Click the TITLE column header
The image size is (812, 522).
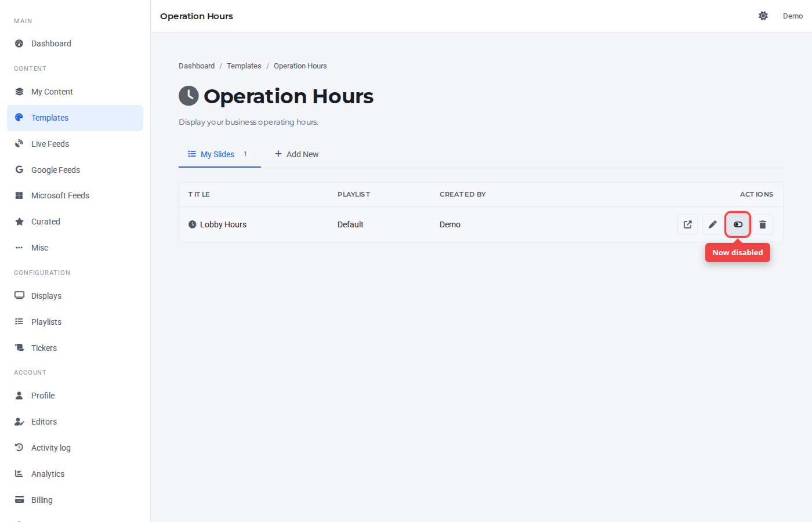(x=199, y=194)
